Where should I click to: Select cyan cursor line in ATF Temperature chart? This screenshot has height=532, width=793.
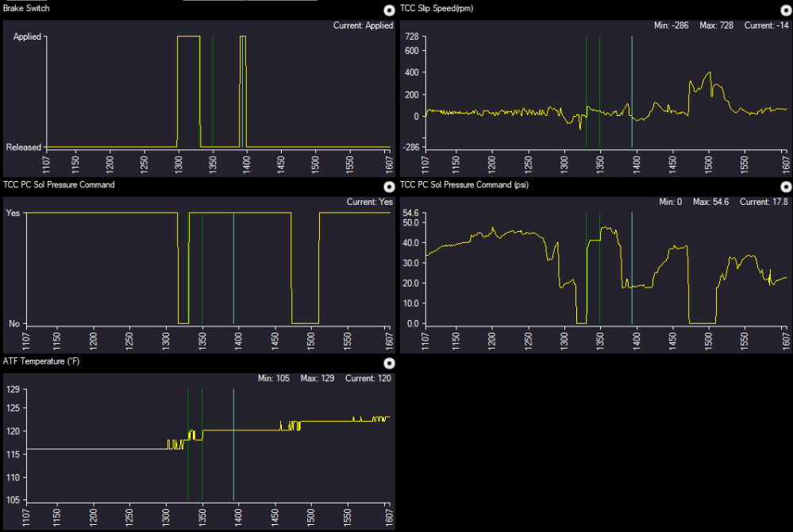[x=233, y=445]
